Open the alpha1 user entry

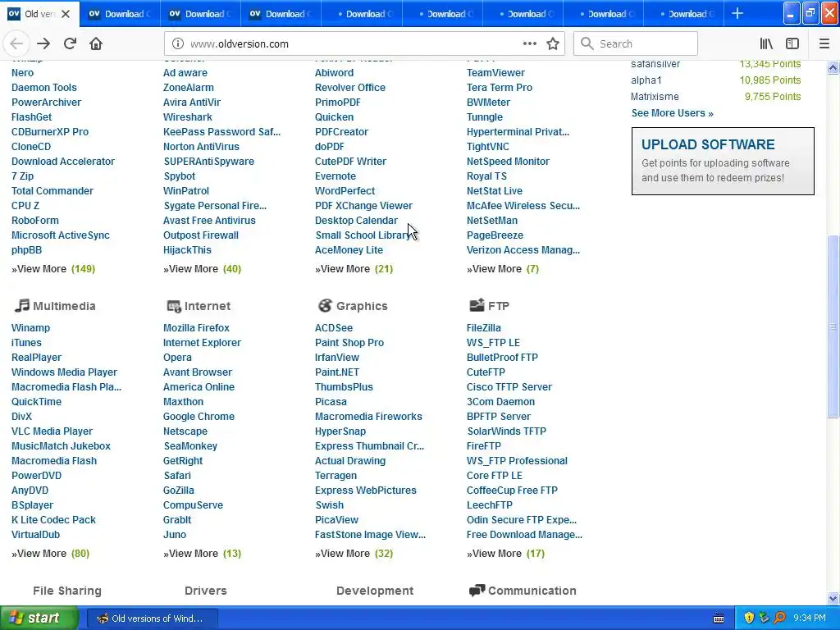tap(646, 80)
